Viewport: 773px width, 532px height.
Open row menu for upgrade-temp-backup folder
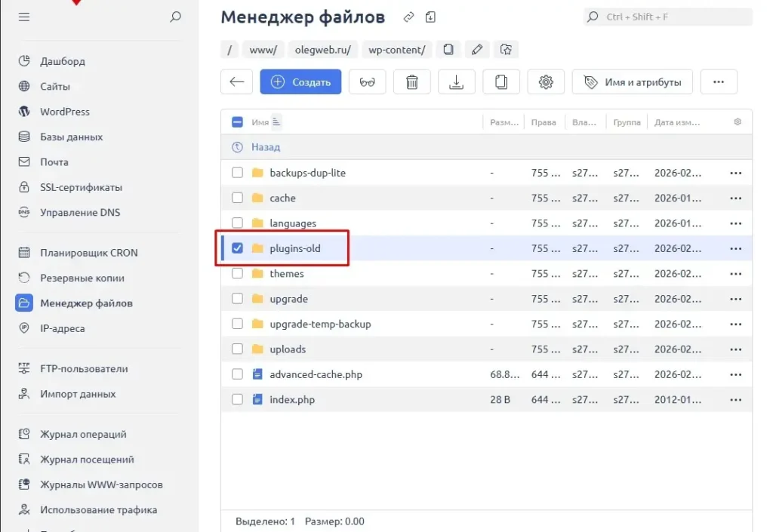pyautogui.click(x=735, y=324)
